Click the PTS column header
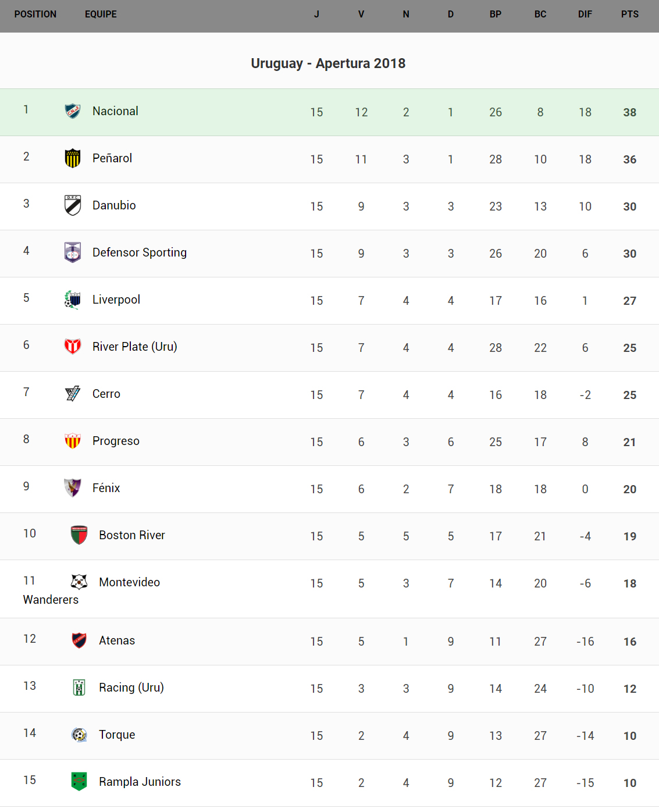This screenshot has height=812, width=659. tap(629, 14)
